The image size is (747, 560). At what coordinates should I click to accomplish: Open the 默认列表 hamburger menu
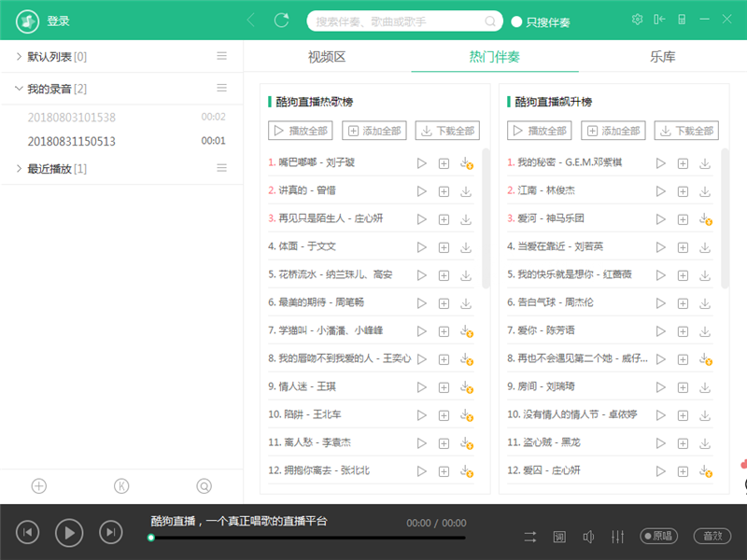(221, 56)
